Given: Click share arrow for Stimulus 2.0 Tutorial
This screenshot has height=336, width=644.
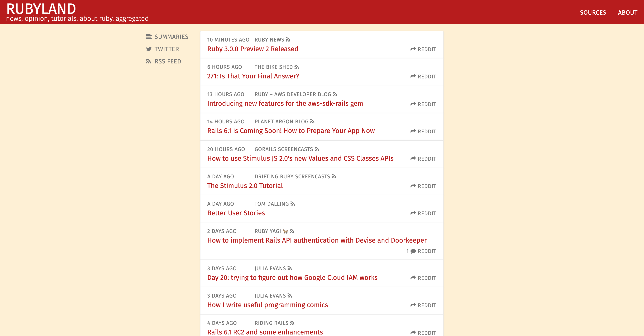Looking at the screenshot, I should tap(413, 186).
